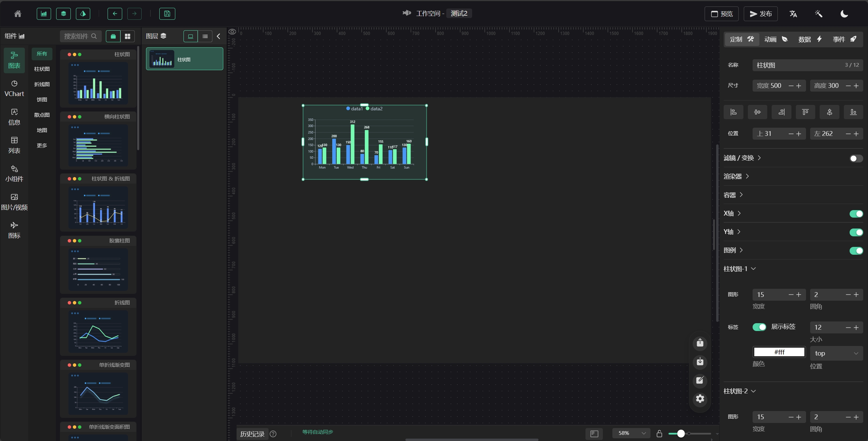The height and width of the screenshot is (441, 868).
Task: Open the 58% zoom dropdown
Action: click(x=631, y=433)
